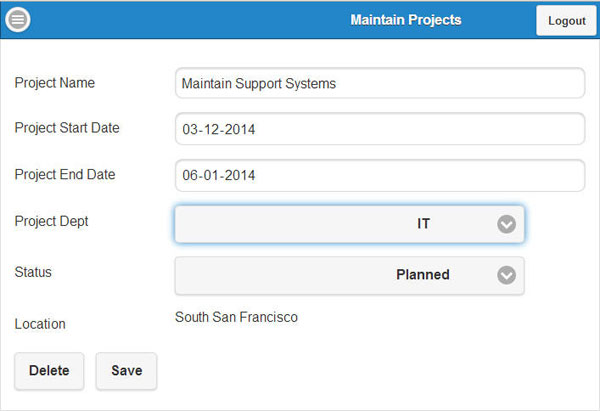
Task: Log out using the Logout button
Action: [x=566, y=20]
